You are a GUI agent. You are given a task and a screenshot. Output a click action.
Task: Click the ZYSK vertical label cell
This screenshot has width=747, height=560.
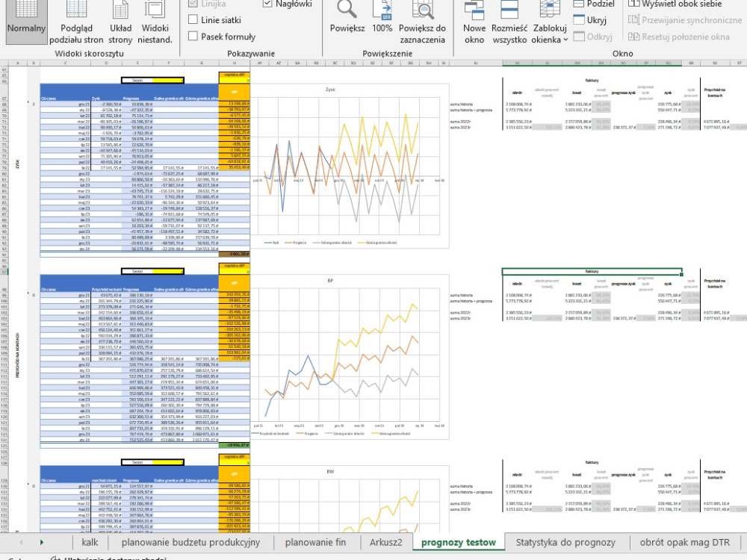(x=18, y=164)
